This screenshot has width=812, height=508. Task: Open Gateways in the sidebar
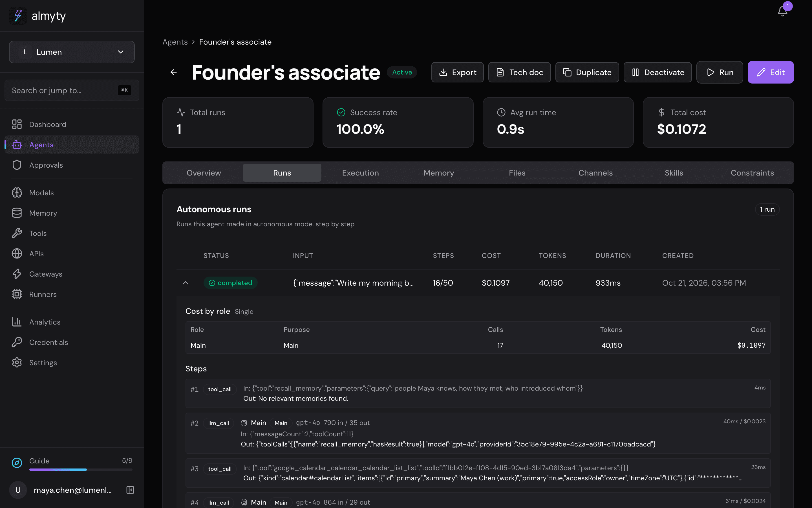click(x=72, y=274)
